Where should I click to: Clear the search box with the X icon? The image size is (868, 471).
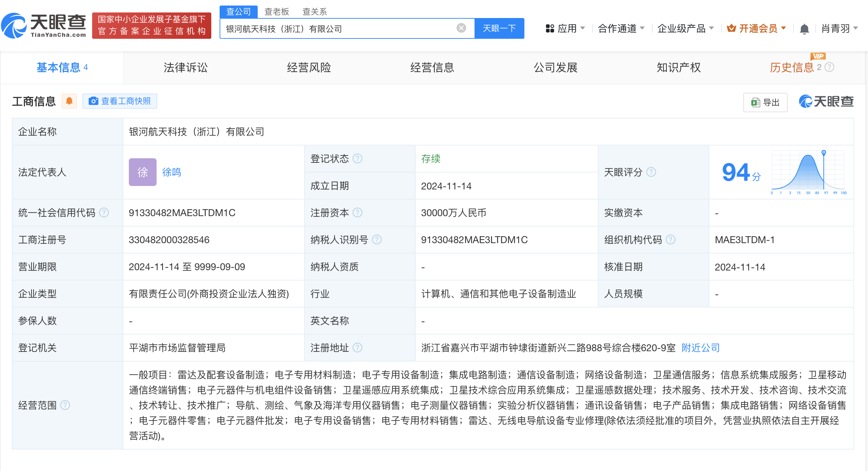461,28
